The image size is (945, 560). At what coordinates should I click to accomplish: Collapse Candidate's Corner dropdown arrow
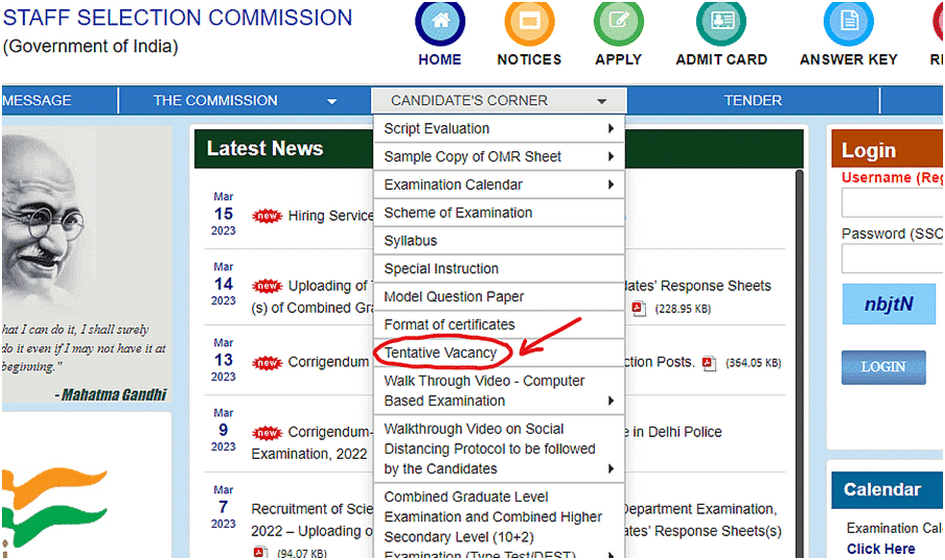coord(601,101)
